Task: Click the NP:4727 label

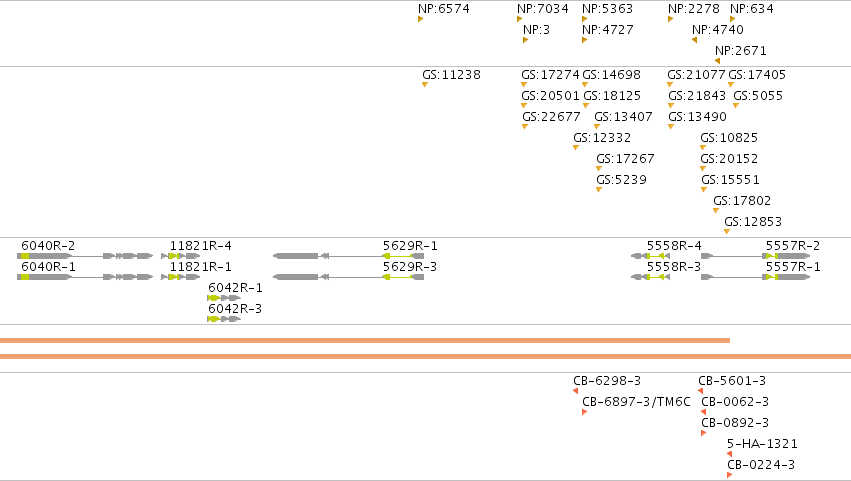Action: click(x=607, y=30)
